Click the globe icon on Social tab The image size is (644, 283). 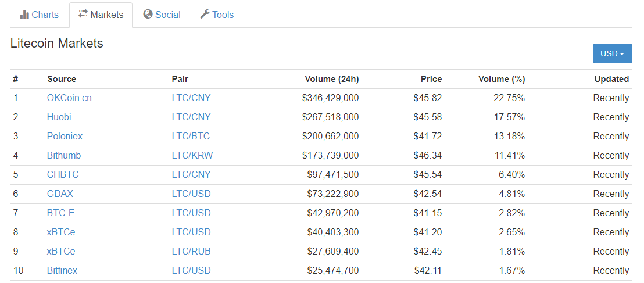coord(148,15)
